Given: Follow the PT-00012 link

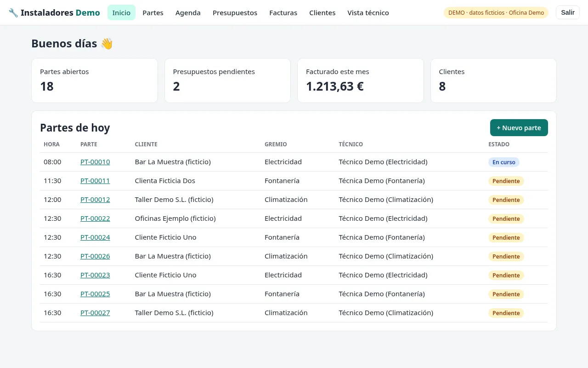Looking at the screenshot, I should point(95,200).
